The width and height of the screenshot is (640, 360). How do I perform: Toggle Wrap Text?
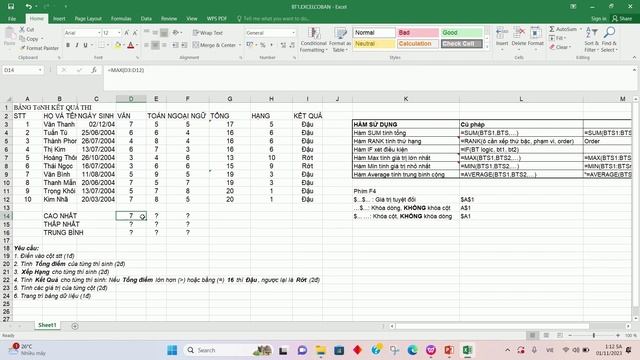[x=208, y=33]
